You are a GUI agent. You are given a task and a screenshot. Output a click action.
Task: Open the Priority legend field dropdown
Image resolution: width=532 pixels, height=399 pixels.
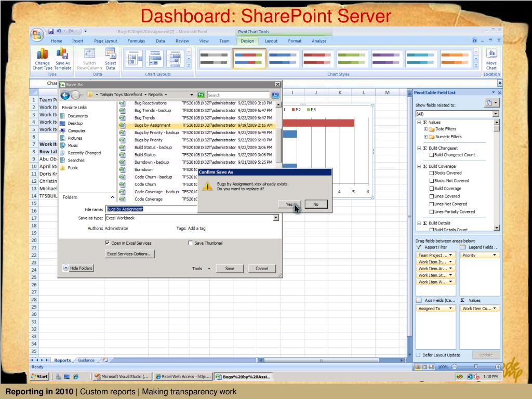pos(495,255)
